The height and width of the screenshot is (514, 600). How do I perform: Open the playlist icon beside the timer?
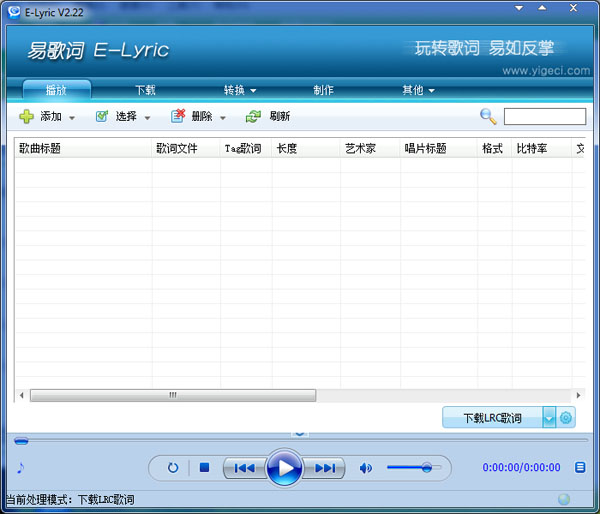point(580,467)
